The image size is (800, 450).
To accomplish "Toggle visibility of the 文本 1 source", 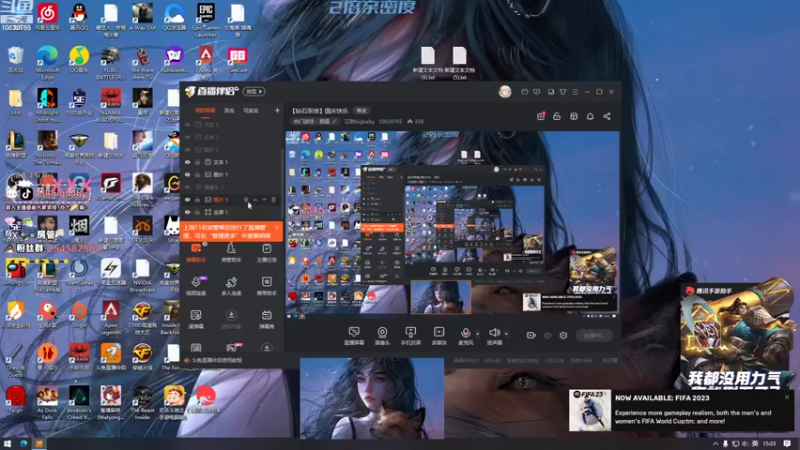I will pyautogui.click(x=187, y=162).
